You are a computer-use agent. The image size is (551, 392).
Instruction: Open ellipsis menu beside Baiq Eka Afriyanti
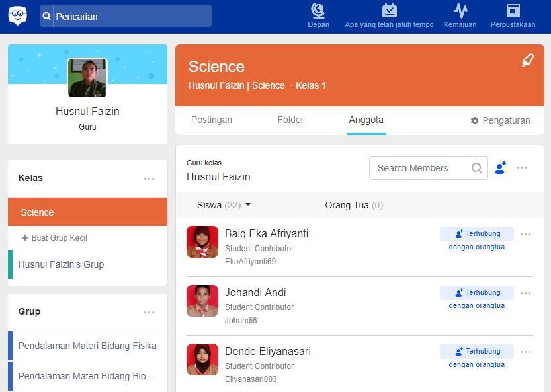[526, 233]
